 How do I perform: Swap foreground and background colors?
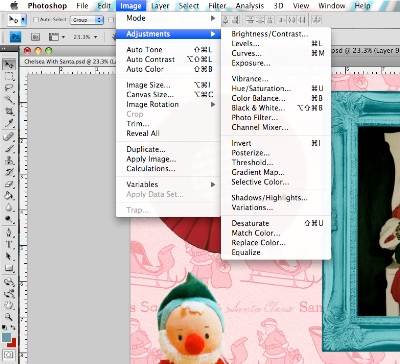tap(13, 328)
